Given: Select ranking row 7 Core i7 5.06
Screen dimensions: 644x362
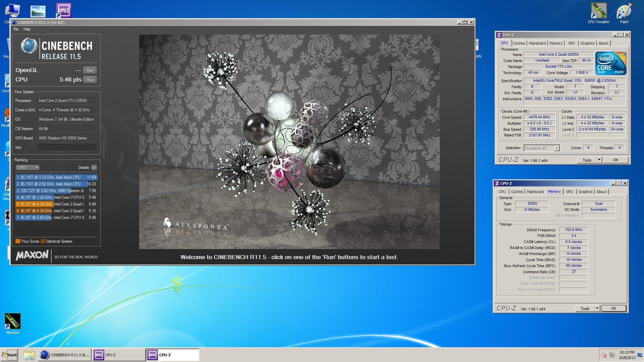Looking at the screenshot, I should point(56,218).
